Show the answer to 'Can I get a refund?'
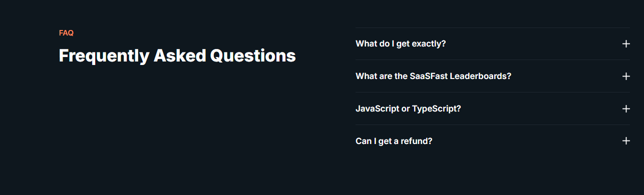Screen dimensions: 644x195 pyautogui.click(x=493, y=141)
